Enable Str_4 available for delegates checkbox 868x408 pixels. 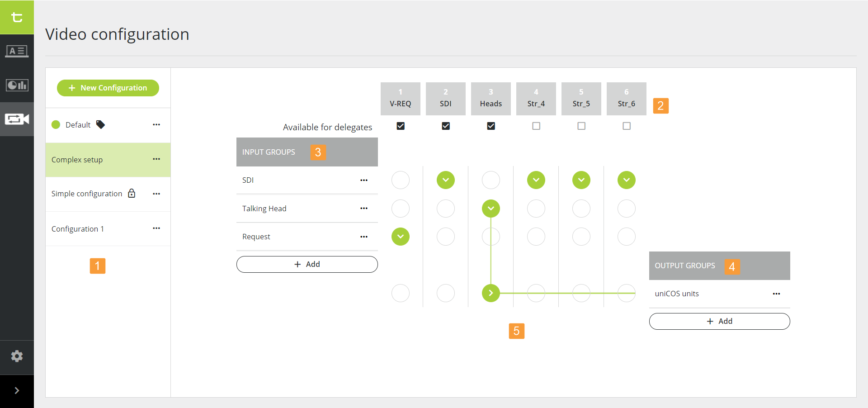[536, 126]
